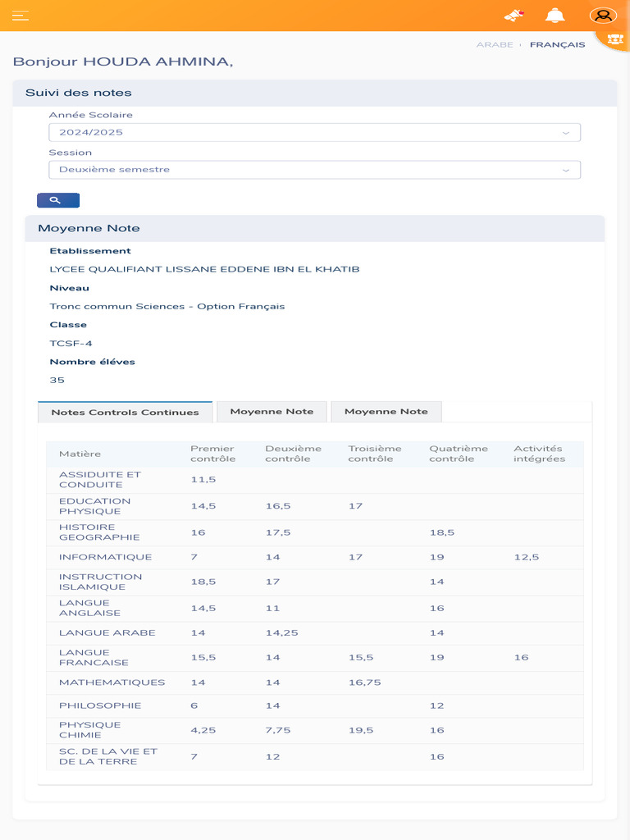Open the Session dropdown

(x=314, y=170)
